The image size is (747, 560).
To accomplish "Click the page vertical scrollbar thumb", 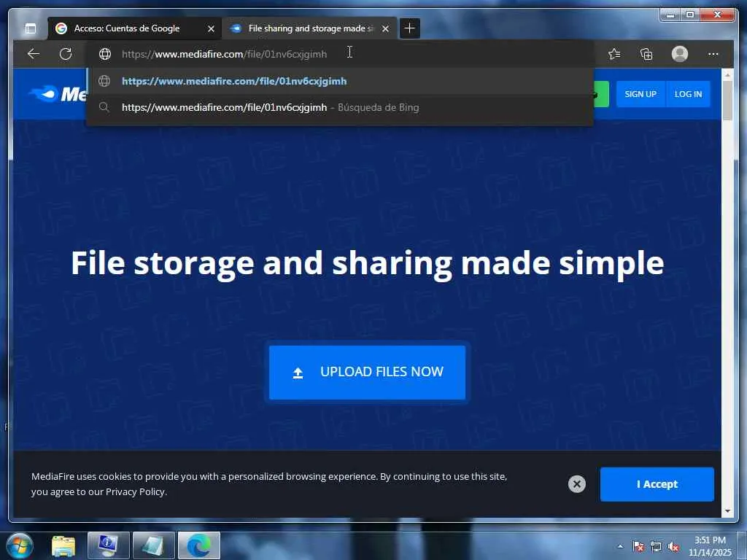I will click(x=727, y=100).
